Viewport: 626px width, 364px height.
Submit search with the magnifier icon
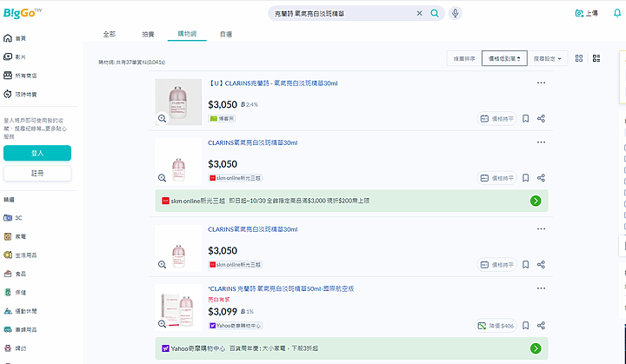(x=435, y=13)
